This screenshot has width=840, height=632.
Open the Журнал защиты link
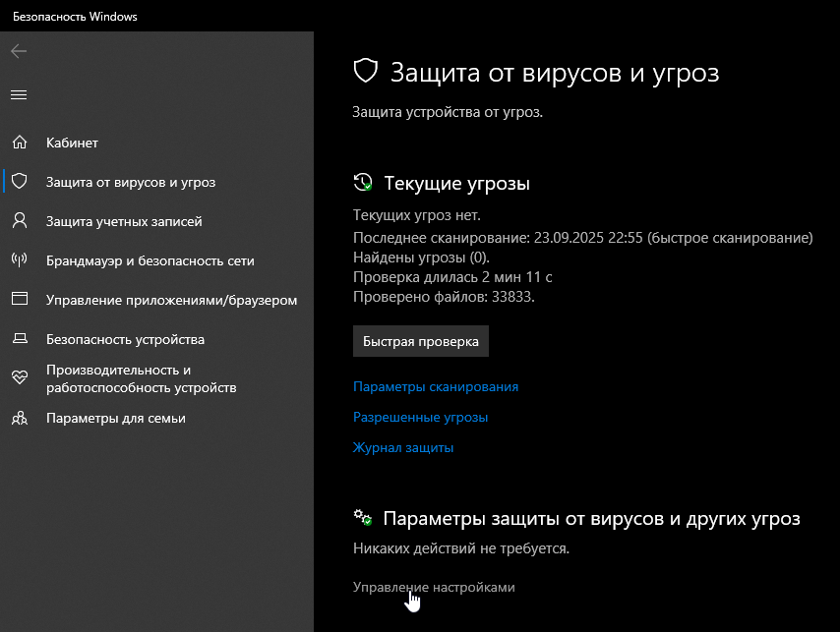403,447
